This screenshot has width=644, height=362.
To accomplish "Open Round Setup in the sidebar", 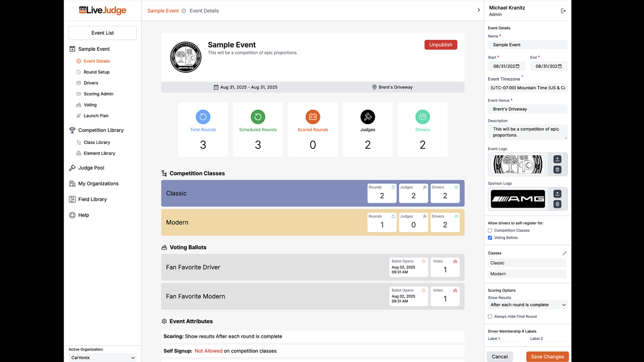I will pos(97,72).
